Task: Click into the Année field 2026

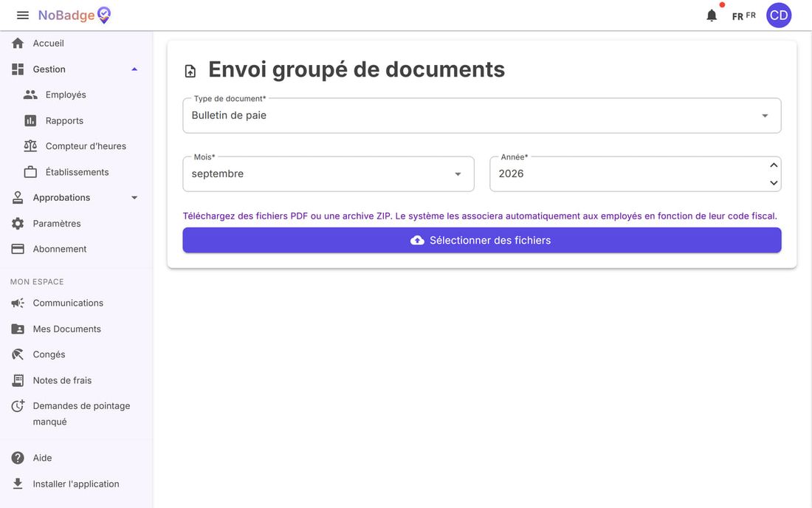Action: click(x=636, y=174)
